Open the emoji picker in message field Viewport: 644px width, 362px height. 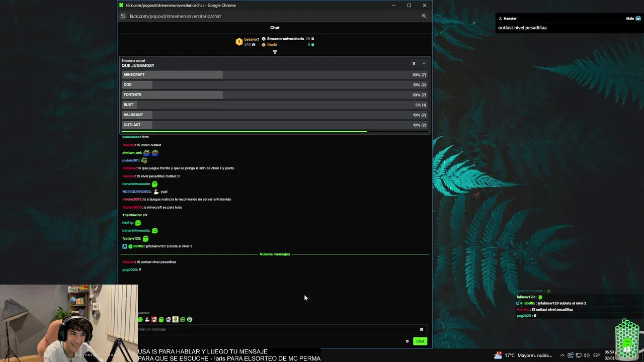(x=422, y=329)
